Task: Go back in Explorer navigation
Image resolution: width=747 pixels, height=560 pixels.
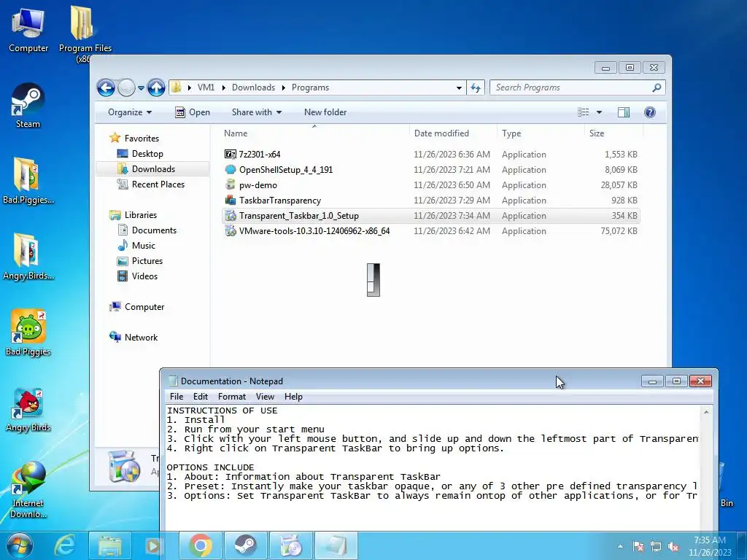Action: pos(106,87)
